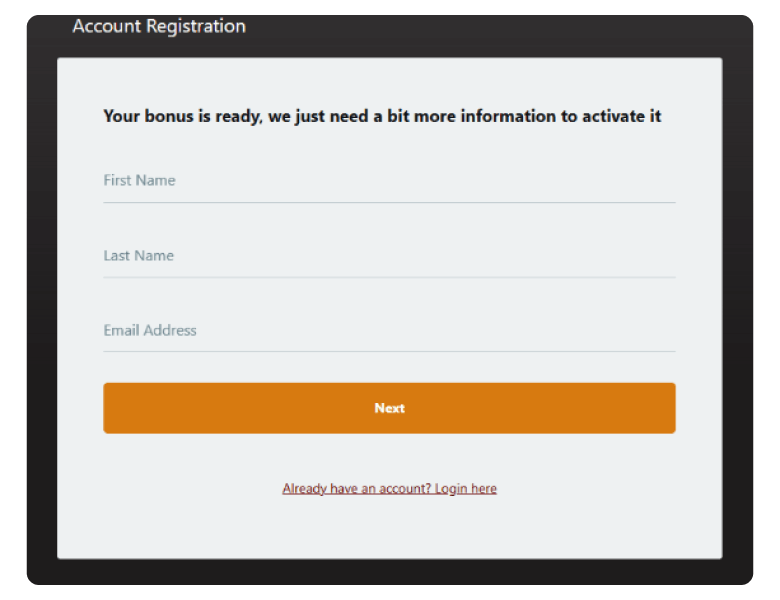Click the First Name placeholder label
This screenshot has height=600, width=780.
coord(139,181)
